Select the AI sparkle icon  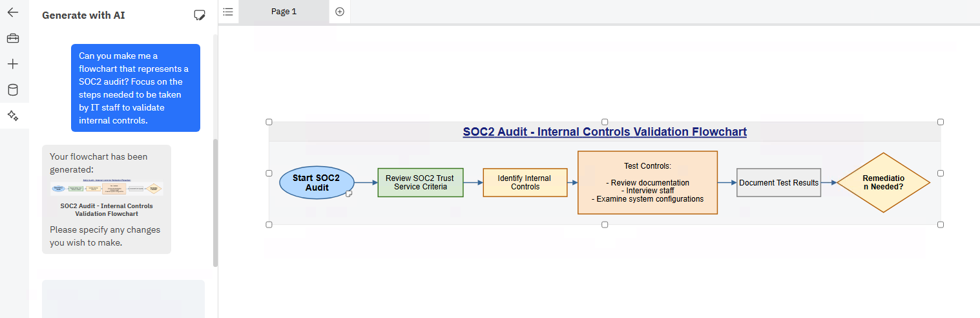(x=13, y=116)
